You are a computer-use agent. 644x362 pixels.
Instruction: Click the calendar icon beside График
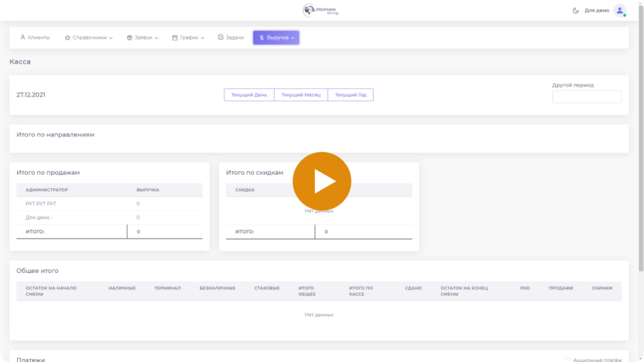click(175, 38)
